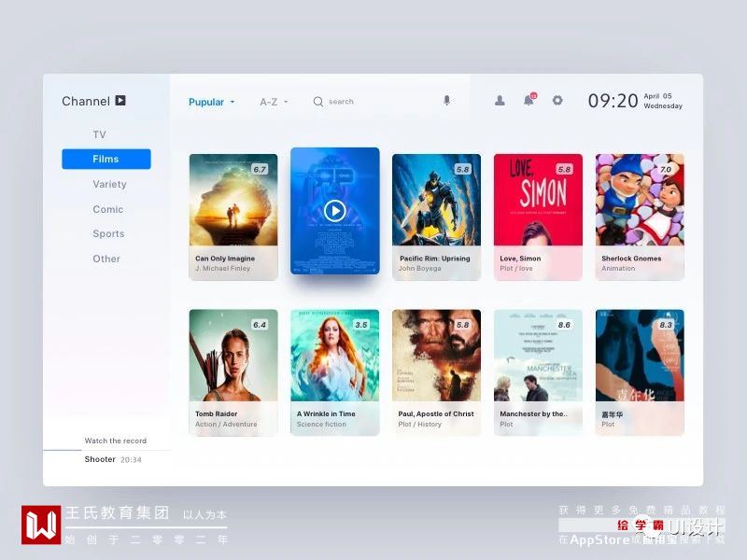Click the Tomb Raider title text
The image size is (747, 560).
pos(217,413)
